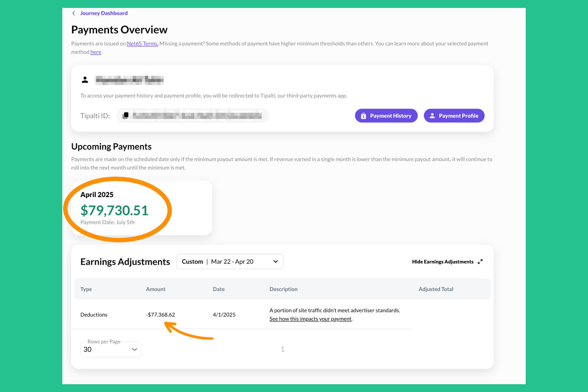588x392 pixels.
Task: Click the Type column header
Action: pyautogui.click(x=86, y=289)
